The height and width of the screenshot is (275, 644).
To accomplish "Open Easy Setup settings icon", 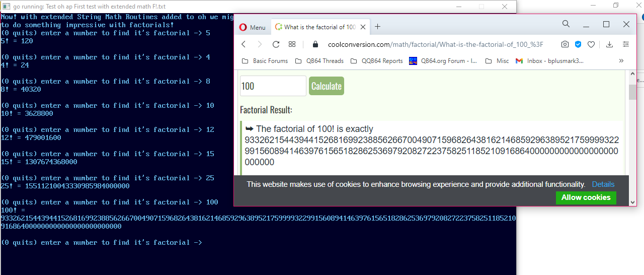I will click(626, 44).
